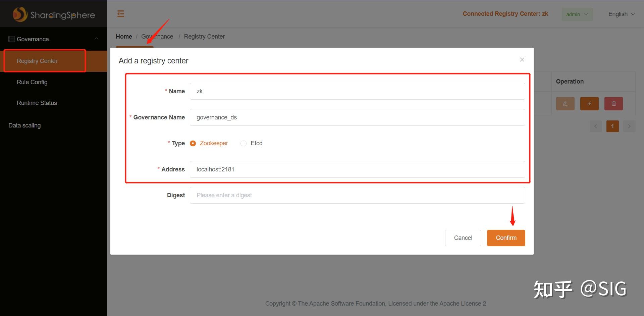644x316 pixels.
Task: Click the Digest input field
Action: click(357, 195)
